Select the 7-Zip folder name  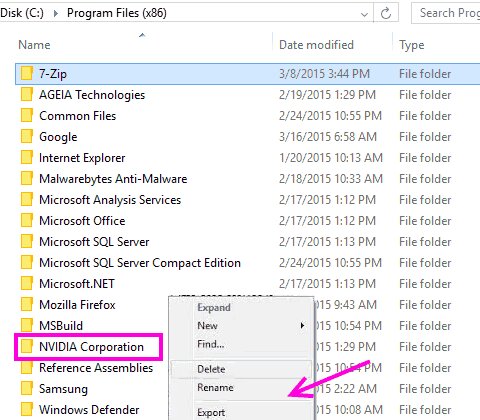pyautogui.click(x=53, y=74)
